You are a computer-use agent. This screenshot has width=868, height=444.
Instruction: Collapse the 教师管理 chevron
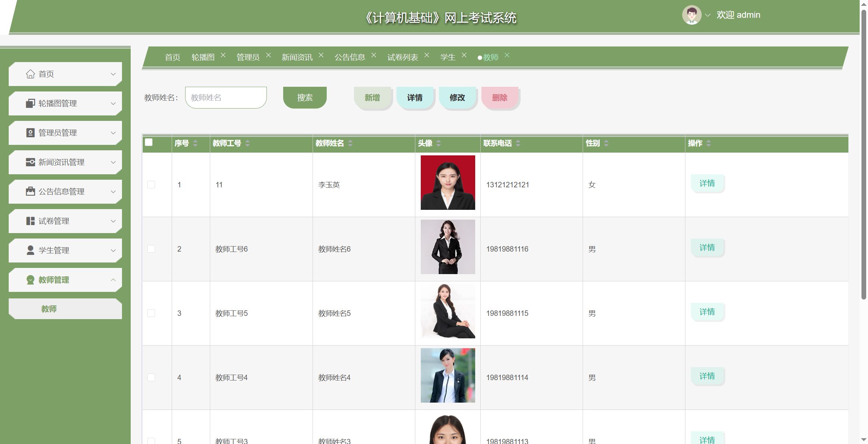pos(113,280)
